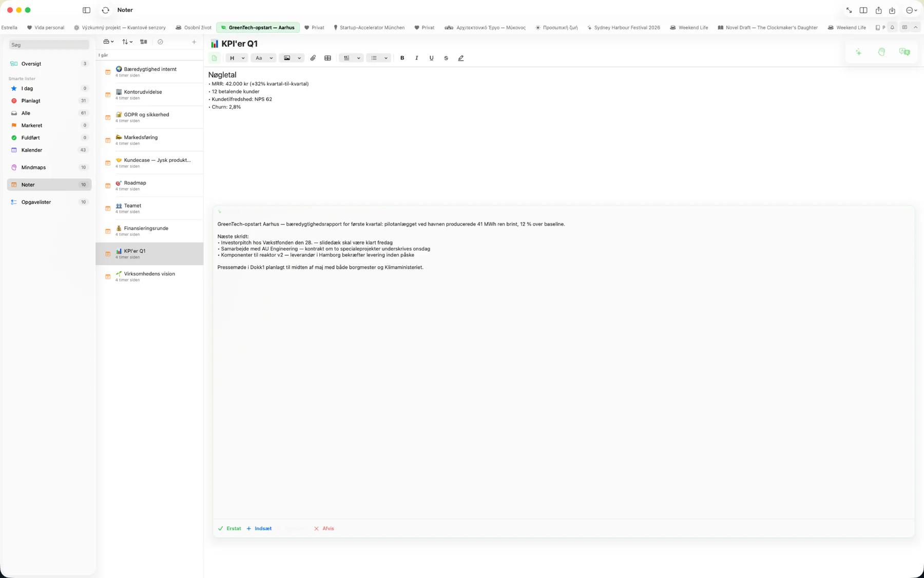Open the notifications bell icon
924x578 pixels.
point(892,28)
